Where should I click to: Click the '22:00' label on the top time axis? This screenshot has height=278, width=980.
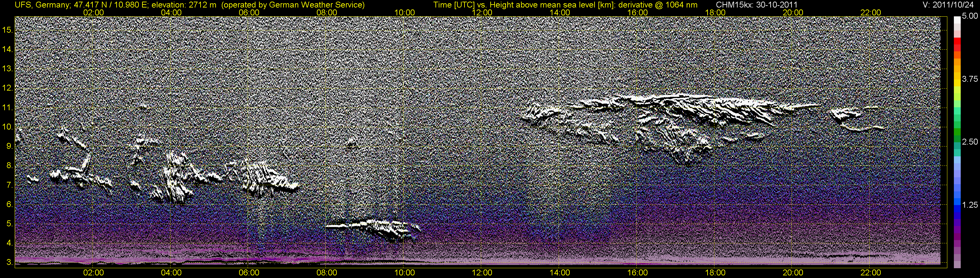click(871, 12)
